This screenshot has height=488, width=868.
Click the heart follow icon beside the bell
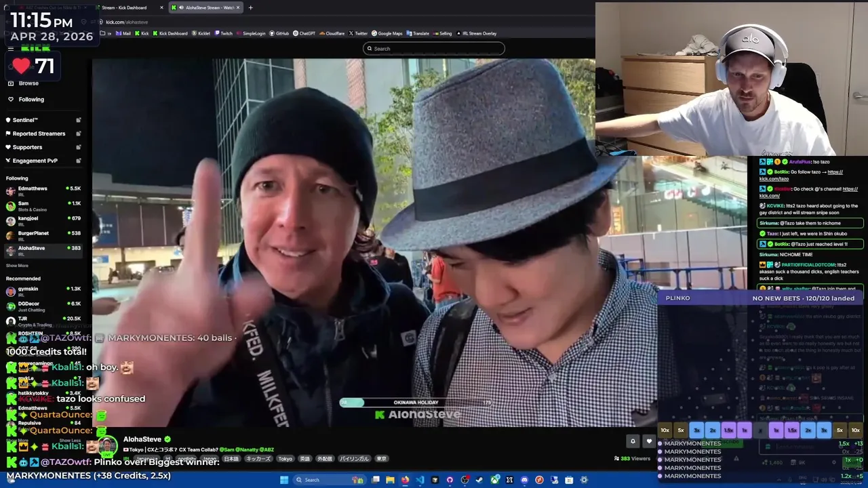click(649, 441)
